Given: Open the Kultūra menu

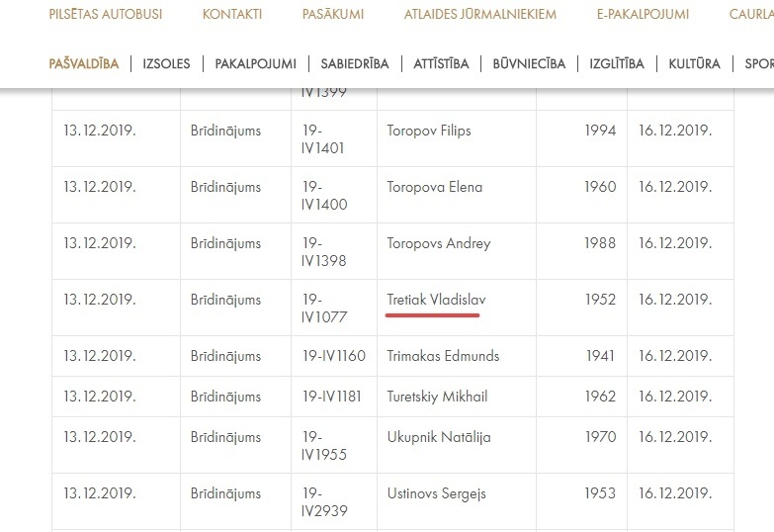Looking at the screenshot, I should [x=694, y=63].
